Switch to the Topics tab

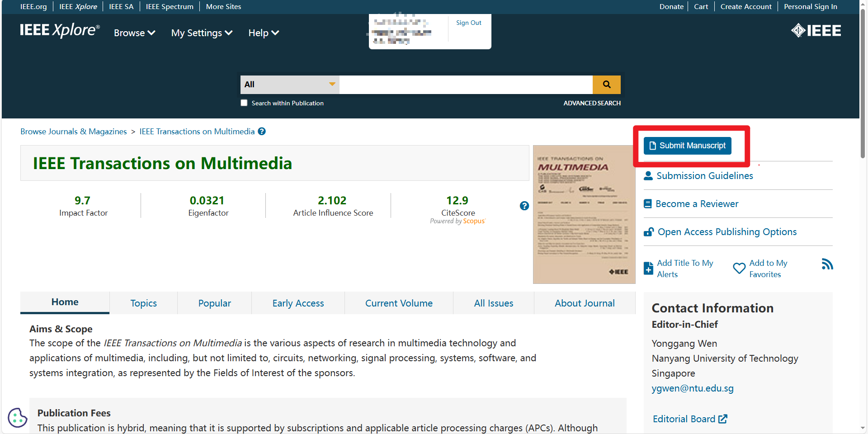143,303
